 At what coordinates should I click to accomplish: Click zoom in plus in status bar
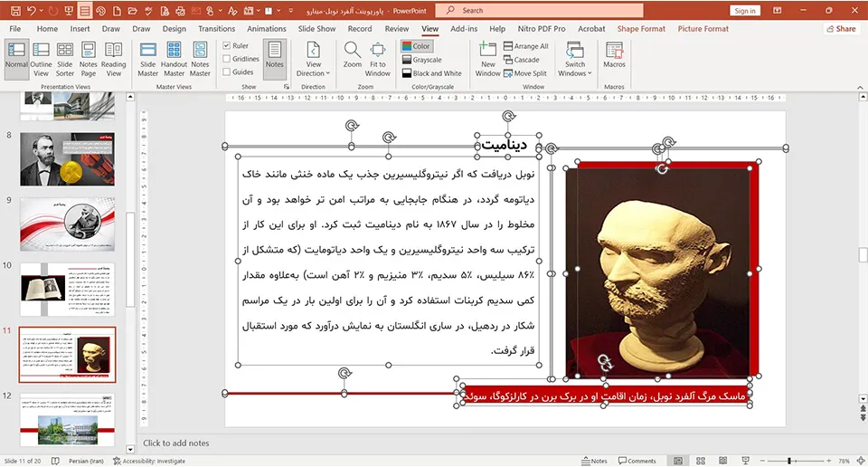click(x=829, y=461)
